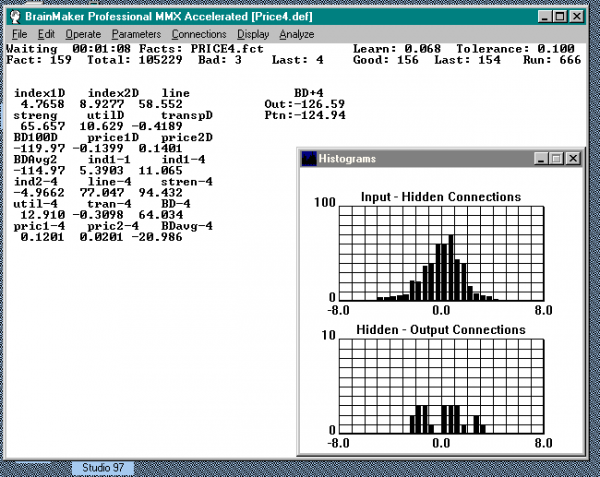
Task: Click the Fact: 159 status text
Action: [x=39, y=60]
